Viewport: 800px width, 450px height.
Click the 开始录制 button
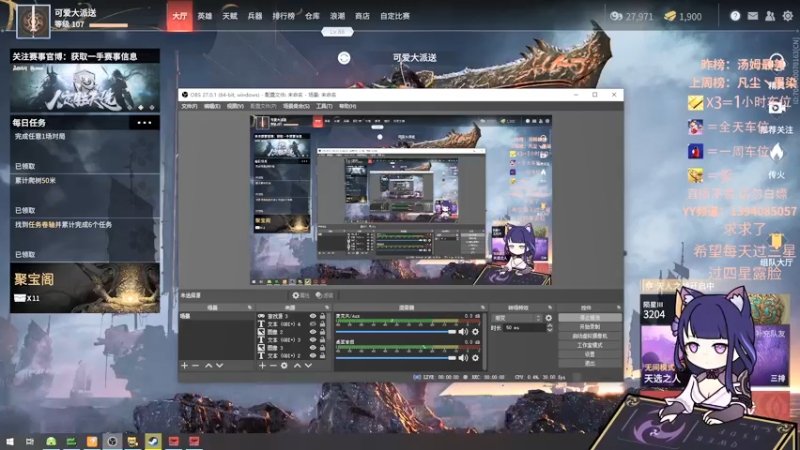point(590,327)
